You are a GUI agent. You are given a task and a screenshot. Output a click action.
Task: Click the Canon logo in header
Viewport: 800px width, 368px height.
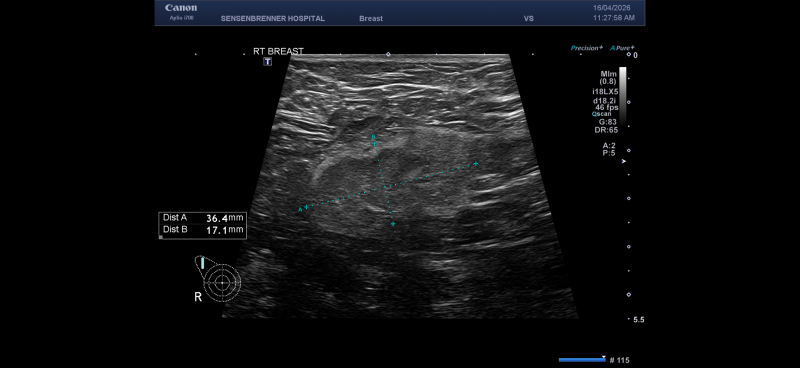pyautogui.click(x=181, y=8)
